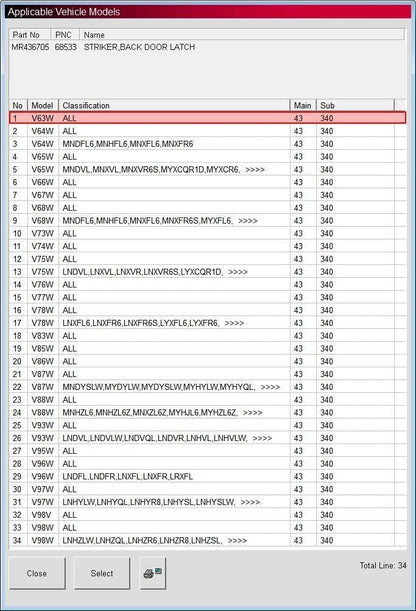The width and height of the screenshot is (416, 611).
Task: Click the Classification column header
Action: tap(174, 105)
